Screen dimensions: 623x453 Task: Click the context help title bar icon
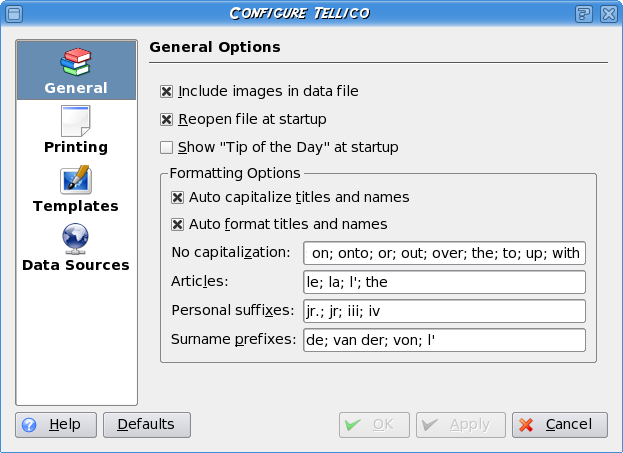pos(584,14)
